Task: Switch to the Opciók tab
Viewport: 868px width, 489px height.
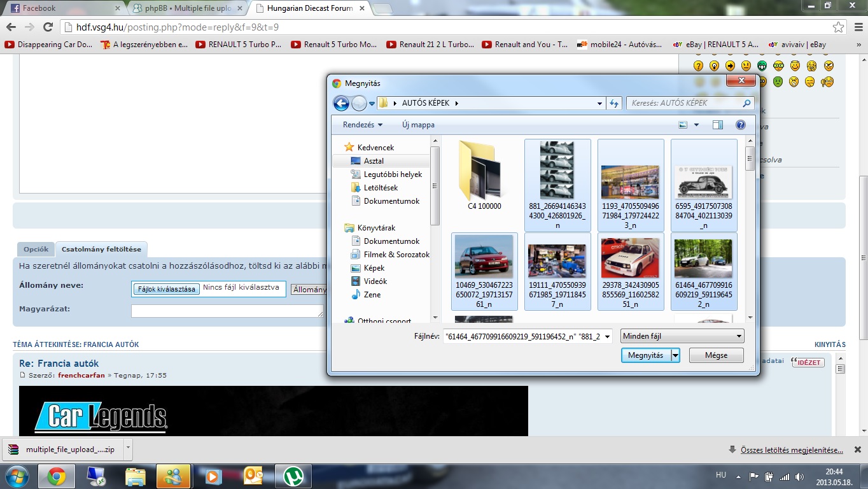Action: tap(36, 249)
